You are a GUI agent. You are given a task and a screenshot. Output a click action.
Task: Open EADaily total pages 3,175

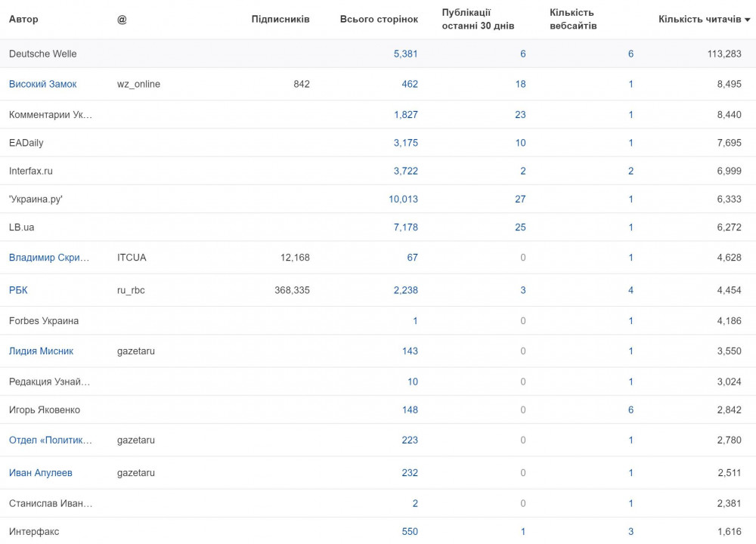[x=405, y=143]
